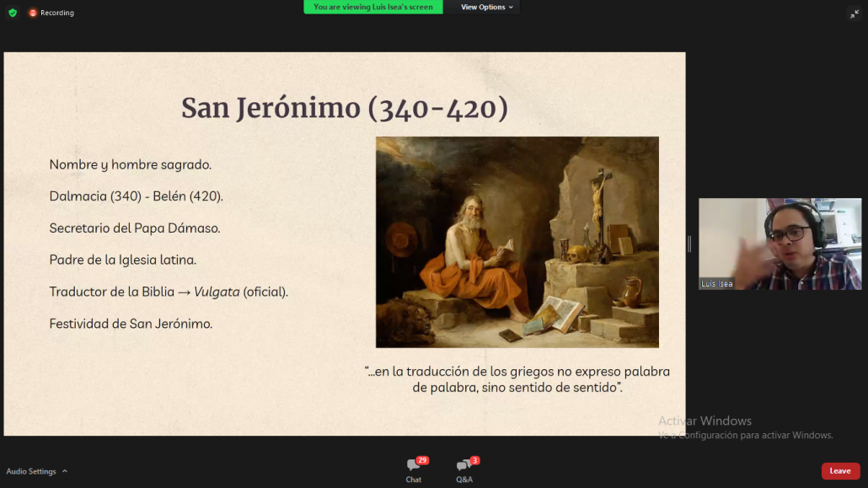The height and width of the screenshot is (488, 868).
Task: Click the "Recording" text label
Action: coord(57,13)
